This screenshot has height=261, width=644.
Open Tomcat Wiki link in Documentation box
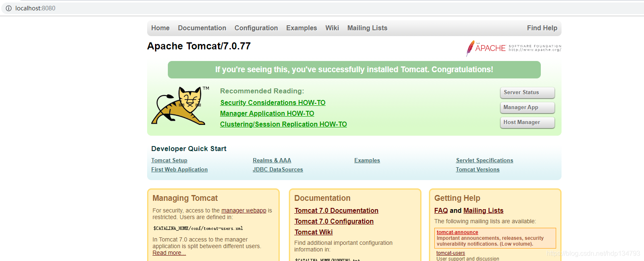(x=314, y=232)
